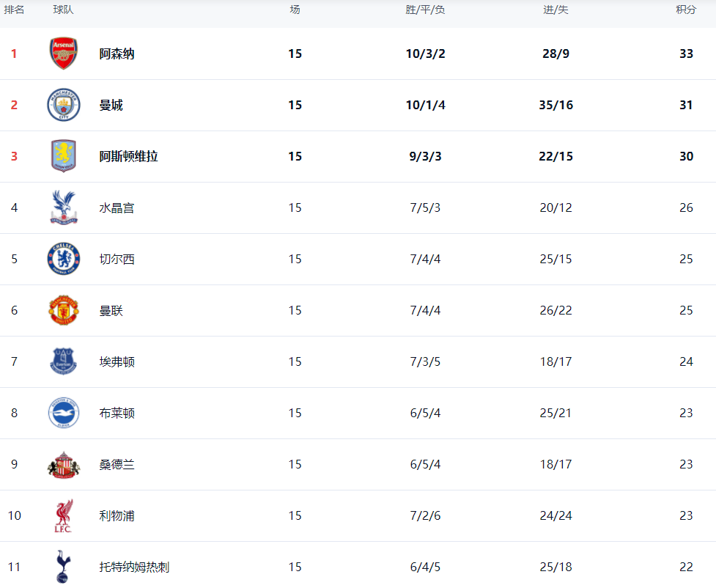The height and width of the screenshot is (588, 716).
Task: Click the Arsenal club crest
Action: pos(64,54)
